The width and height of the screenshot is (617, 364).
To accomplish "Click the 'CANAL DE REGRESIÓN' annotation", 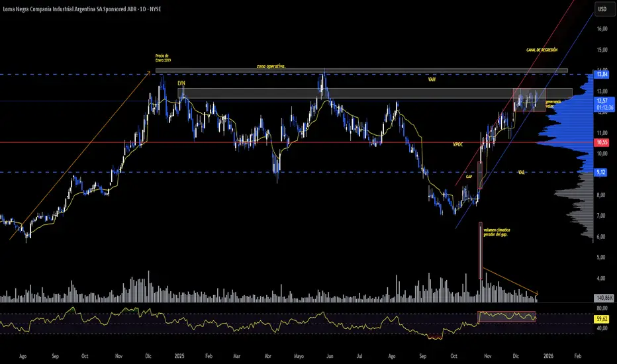I will [542, 50].
